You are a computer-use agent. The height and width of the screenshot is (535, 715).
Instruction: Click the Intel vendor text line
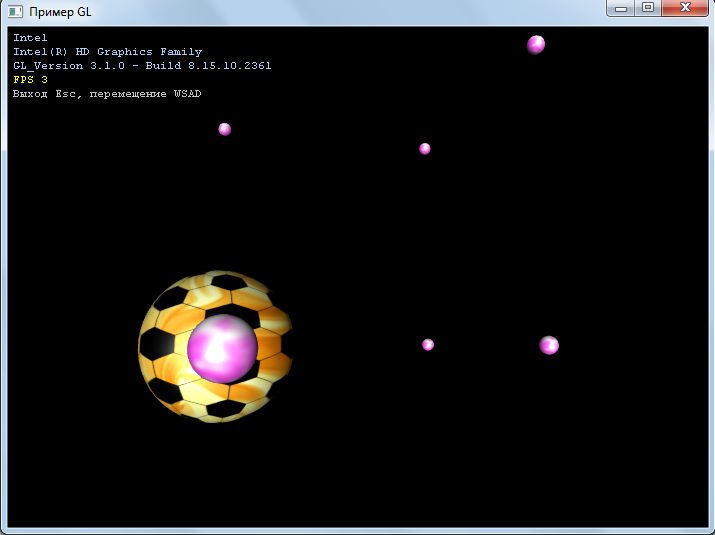[x=30, y=38]
